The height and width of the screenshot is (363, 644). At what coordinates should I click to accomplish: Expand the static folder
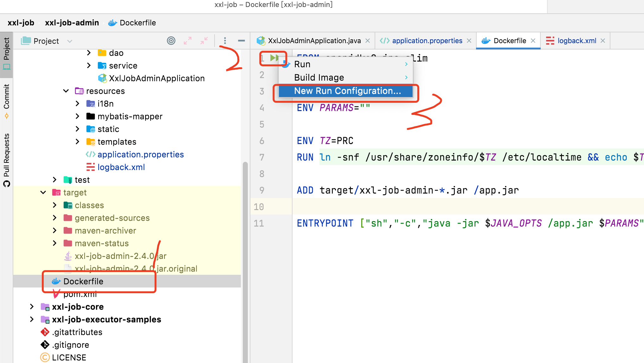pos(77,129)
